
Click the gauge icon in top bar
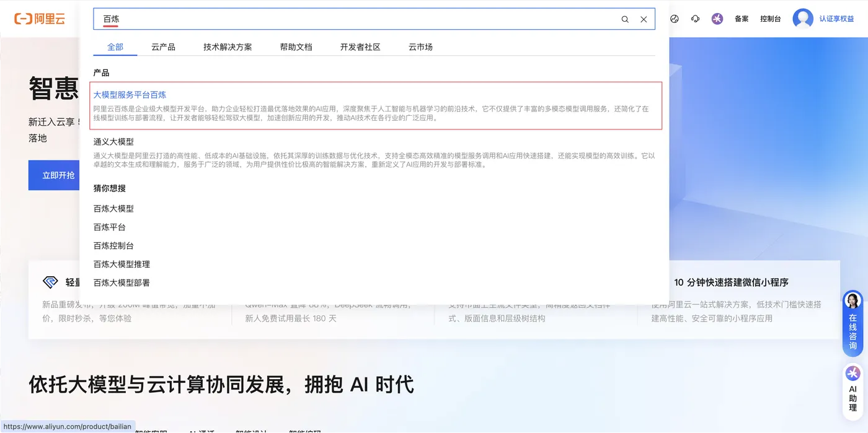pos(675,19)
